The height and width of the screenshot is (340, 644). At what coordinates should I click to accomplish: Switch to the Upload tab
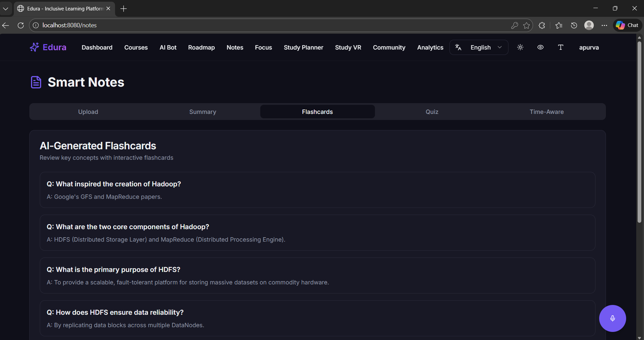(88, 112)
